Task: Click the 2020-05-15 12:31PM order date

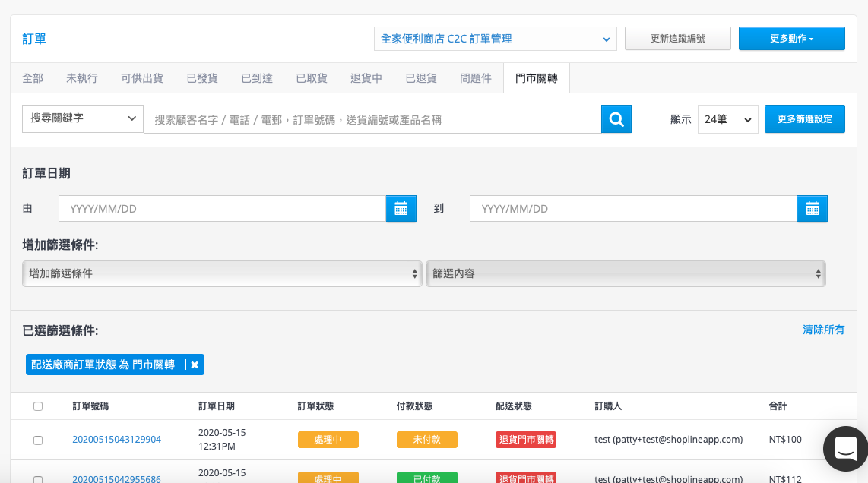Action: [x=222, y=439]
